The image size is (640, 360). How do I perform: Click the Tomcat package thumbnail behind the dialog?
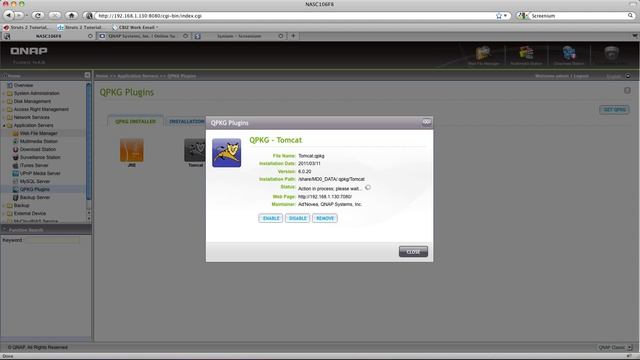[x=195, y=151]
